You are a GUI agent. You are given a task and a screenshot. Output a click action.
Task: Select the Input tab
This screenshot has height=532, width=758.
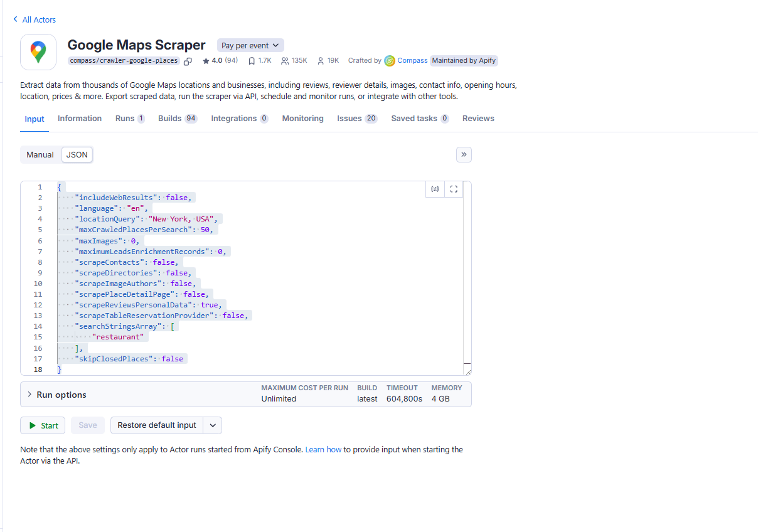[x=35, y=119]
